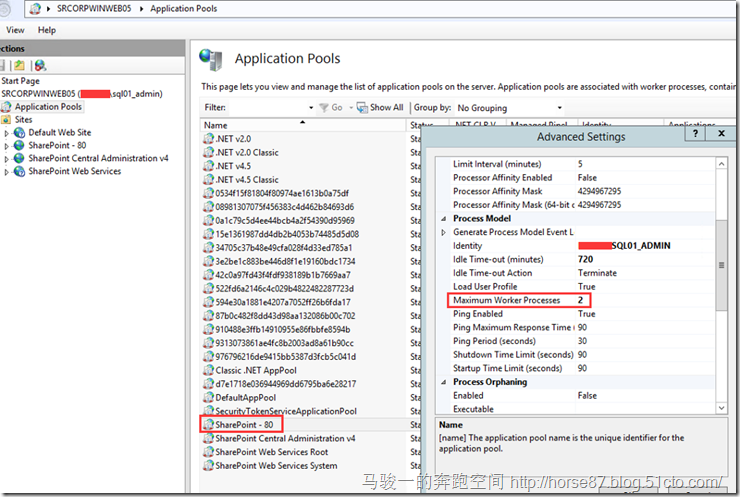Click the Show All button

[380, 108]
